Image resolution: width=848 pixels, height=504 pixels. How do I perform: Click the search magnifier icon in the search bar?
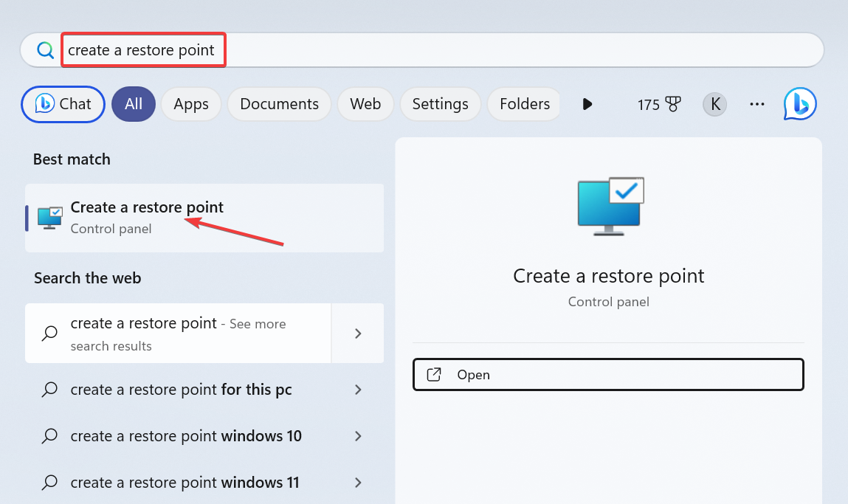click(46, 50)
